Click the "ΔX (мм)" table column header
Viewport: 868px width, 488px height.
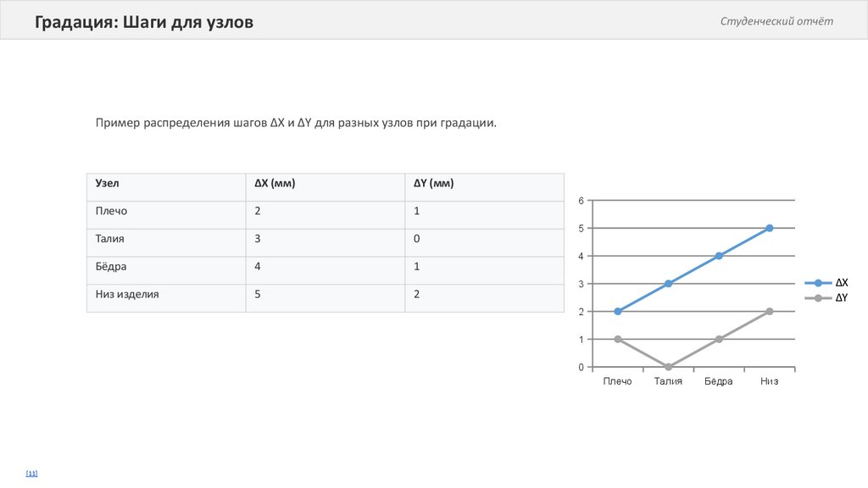pos(275,183)
